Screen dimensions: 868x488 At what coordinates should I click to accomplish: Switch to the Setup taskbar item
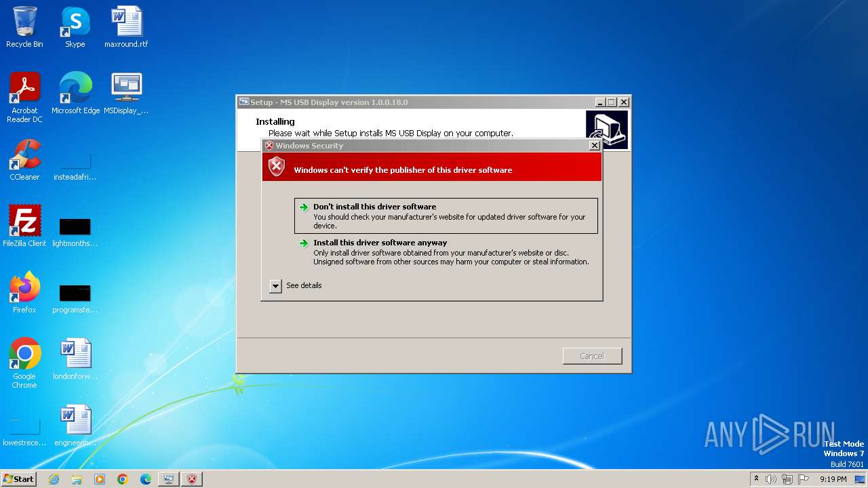click(169, 479)
